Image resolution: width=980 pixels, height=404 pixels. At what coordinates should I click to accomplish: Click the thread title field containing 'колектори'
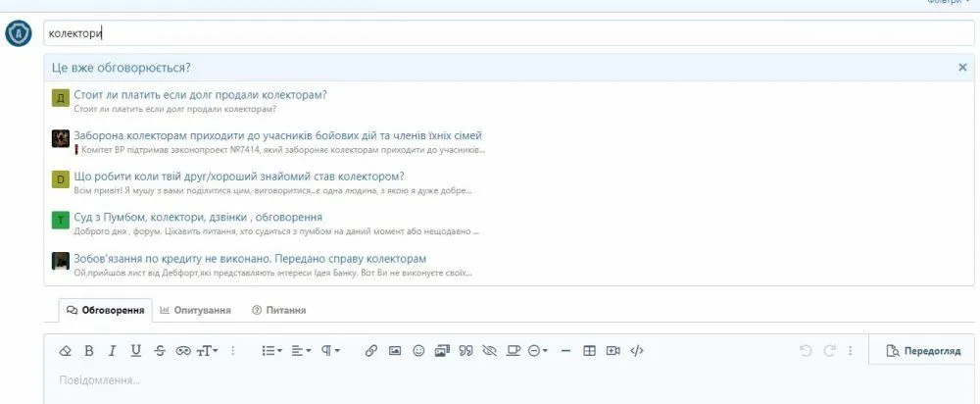coord(509,33)
